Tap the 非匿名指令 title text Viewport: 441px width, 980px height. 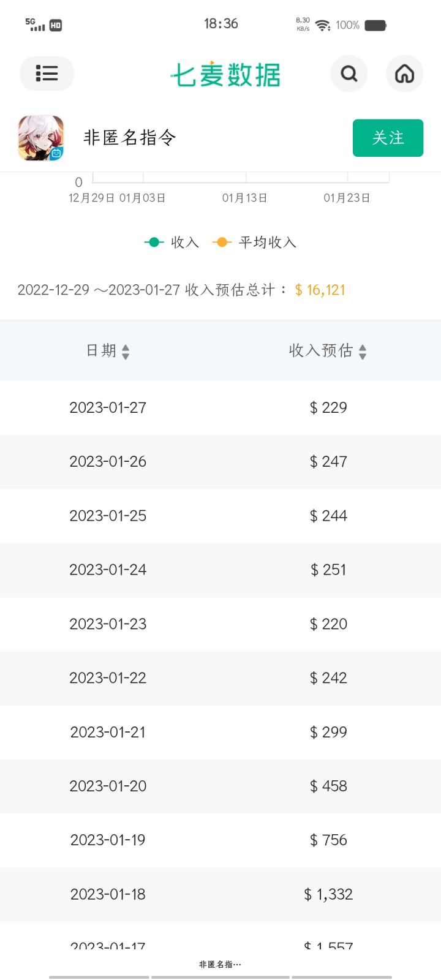pyautogui.click(x=130, y=137)
